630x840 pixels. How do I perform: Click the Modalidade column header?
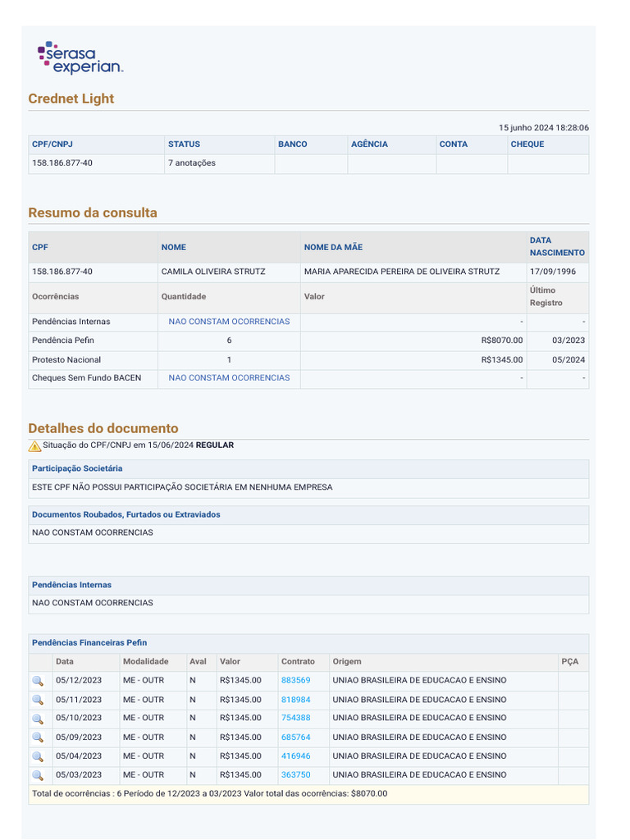146,662
